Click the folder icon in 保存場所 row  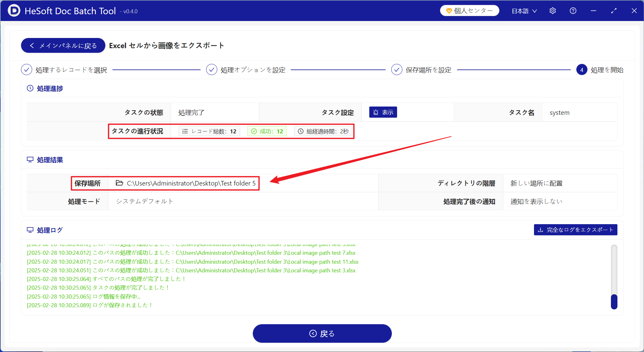tap(119, 183)
